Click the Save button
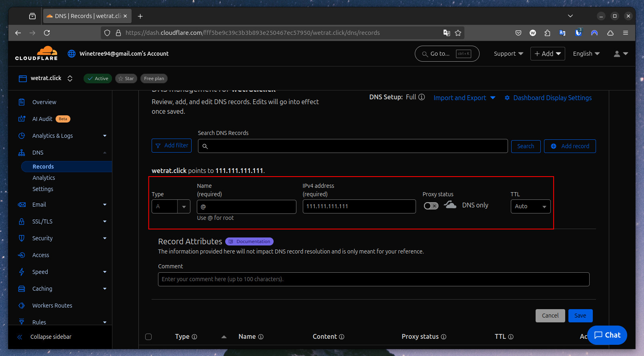The image size is (644, 356). (580, 316)
